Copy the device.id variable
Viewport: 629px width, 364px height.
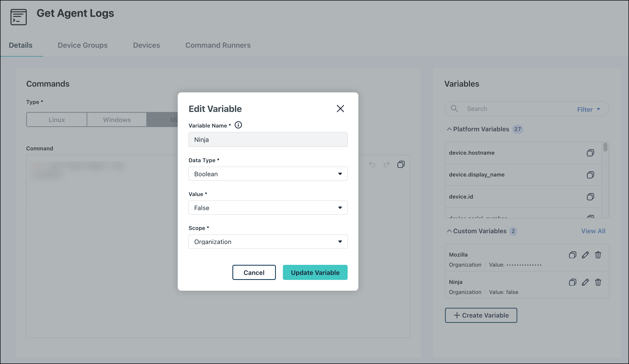tap(590, 197)
